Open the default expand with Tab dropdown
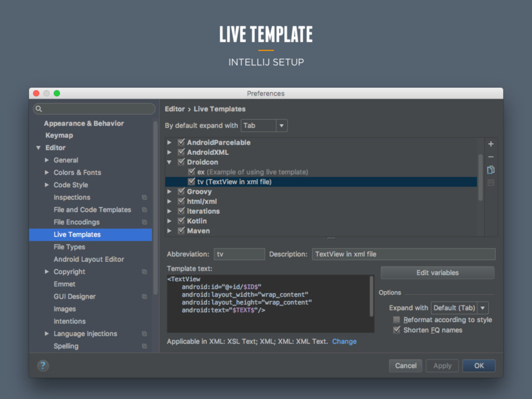The height and width of the screenshot is (399, 532). point(264,126)
